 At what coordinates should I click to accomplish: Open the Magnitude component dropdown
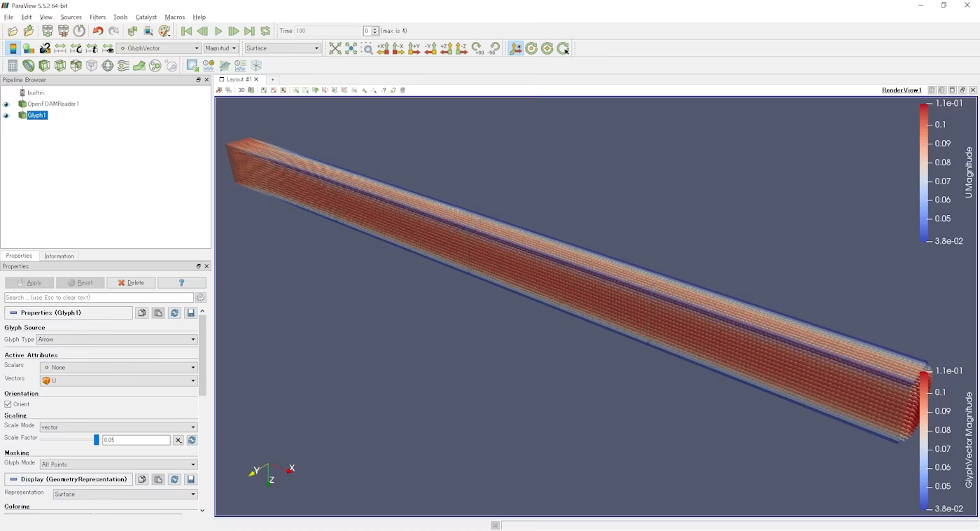221,48
